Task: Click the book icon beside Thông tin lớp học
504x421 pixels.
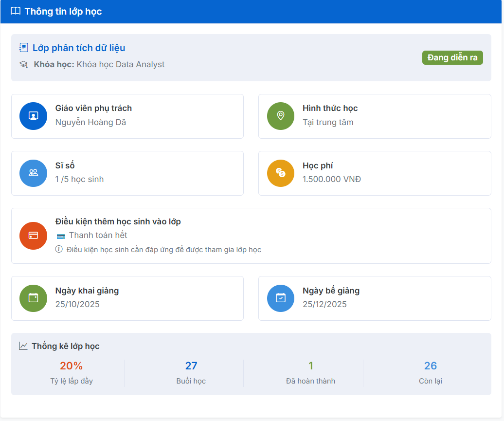Action: point(16,11)
